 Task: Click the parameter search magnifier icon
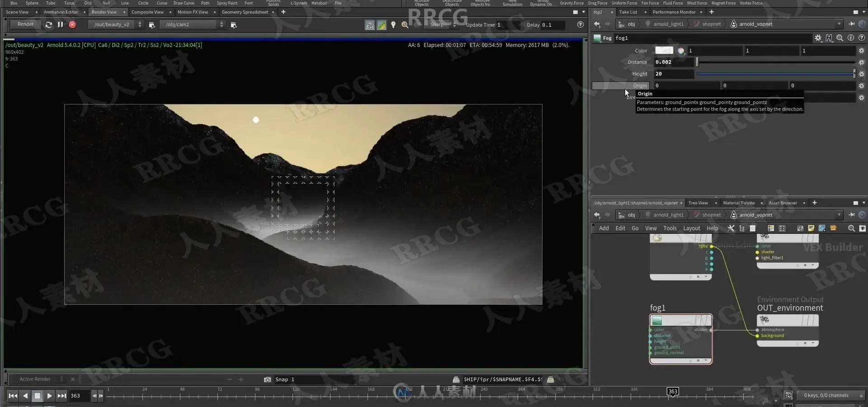pyautogui.click(x=840, y=38)
